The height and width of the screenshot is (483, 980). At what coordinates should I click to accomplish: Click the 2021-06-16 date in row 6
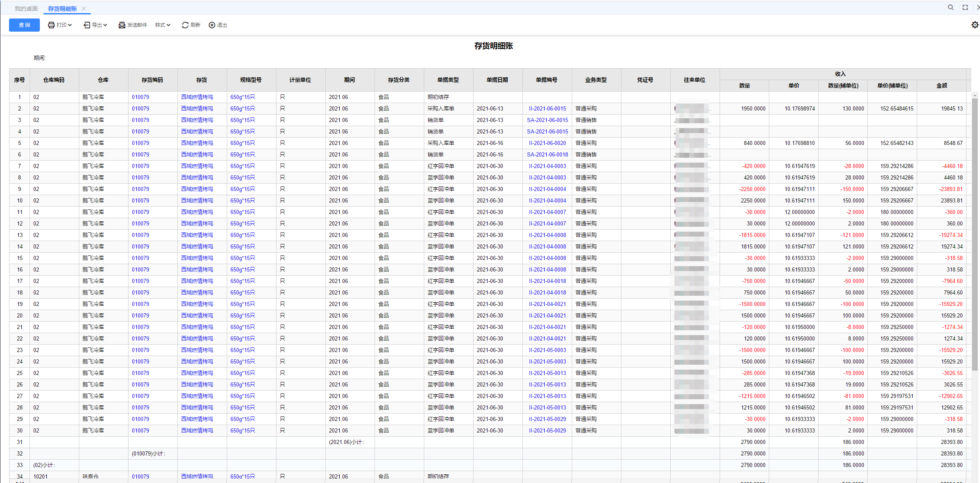(x=490, y=155)
